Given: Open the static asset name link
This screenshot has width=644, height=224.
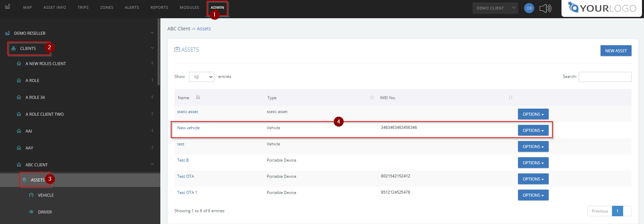Looking at the screenshot, I should click(x=188, y=112).
